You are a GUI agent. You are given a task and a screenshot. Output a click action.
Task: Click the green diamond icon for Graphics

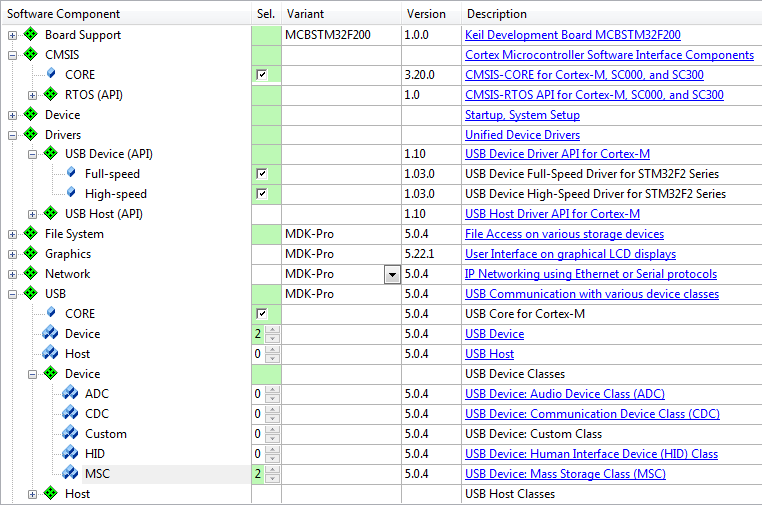pyautogui.click(x=31, y=253)
